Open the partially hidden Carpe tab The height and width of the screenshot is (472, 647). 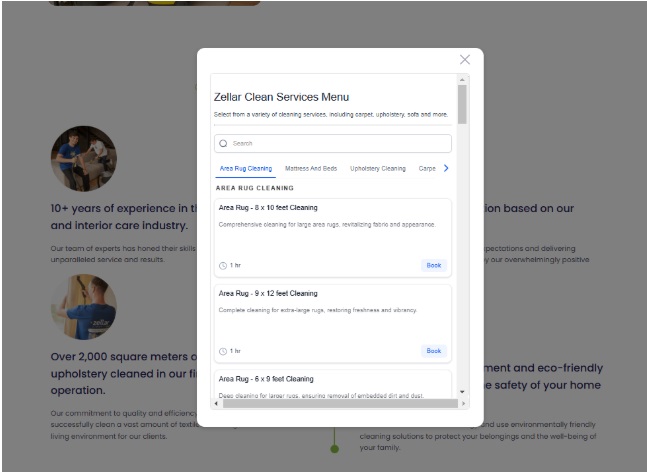click(427, 168)
